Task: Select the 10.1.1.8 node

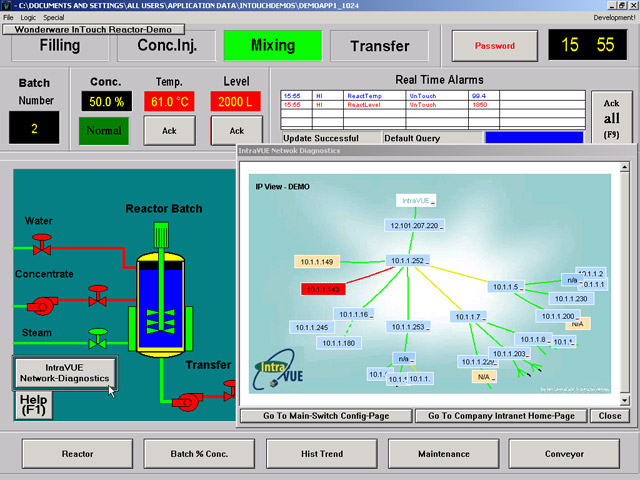Action: tap(533, 339)
